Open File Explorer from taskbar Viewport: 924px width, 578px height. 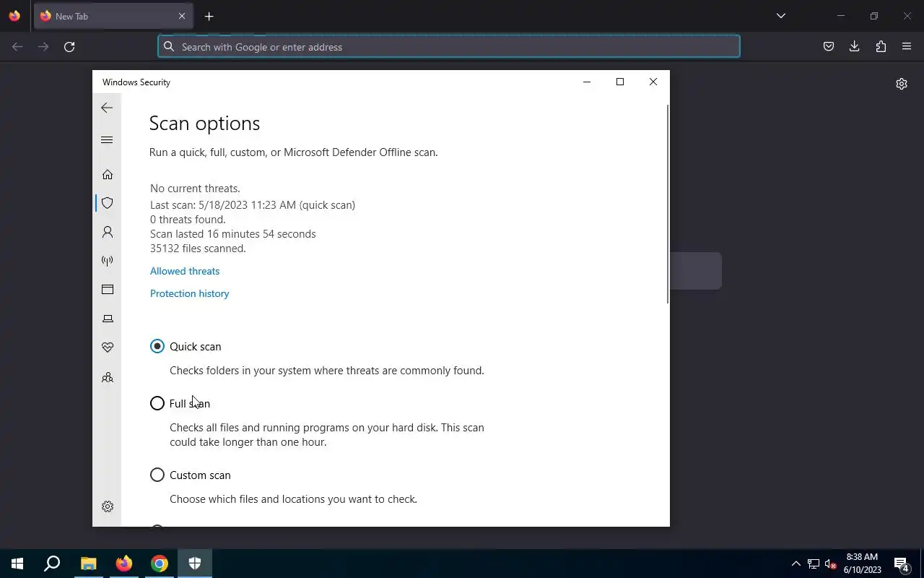88,564
